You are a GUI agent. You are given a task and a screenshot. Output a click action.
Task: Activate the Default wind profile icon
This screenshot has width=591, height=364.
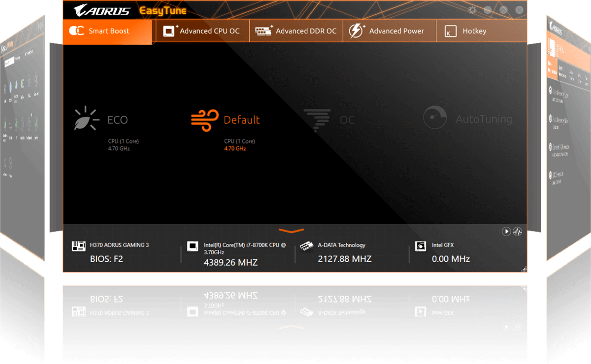point(204,120)
